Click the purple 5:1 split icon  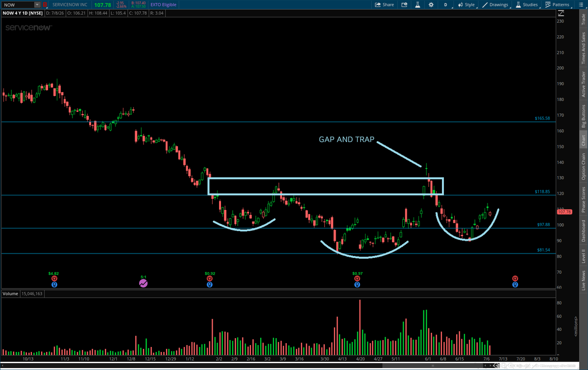point(143,283)
